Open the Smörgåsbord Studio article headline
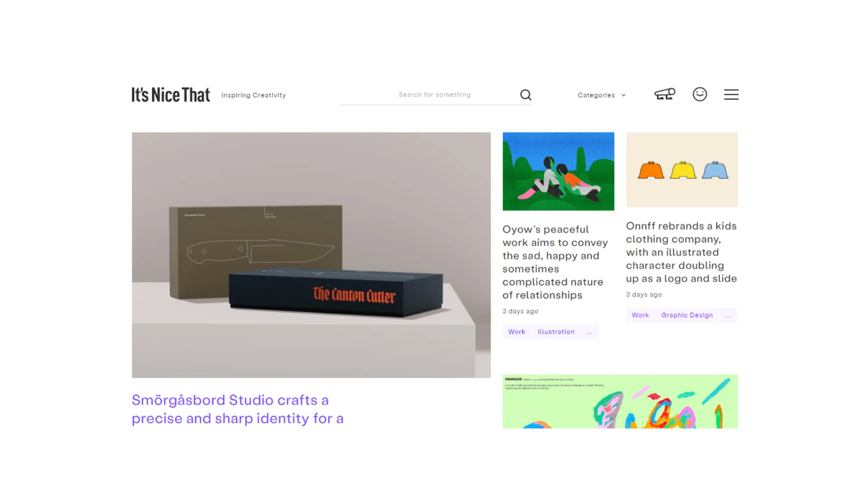Screen dimensions: 868x488 [x=238, y=409]
